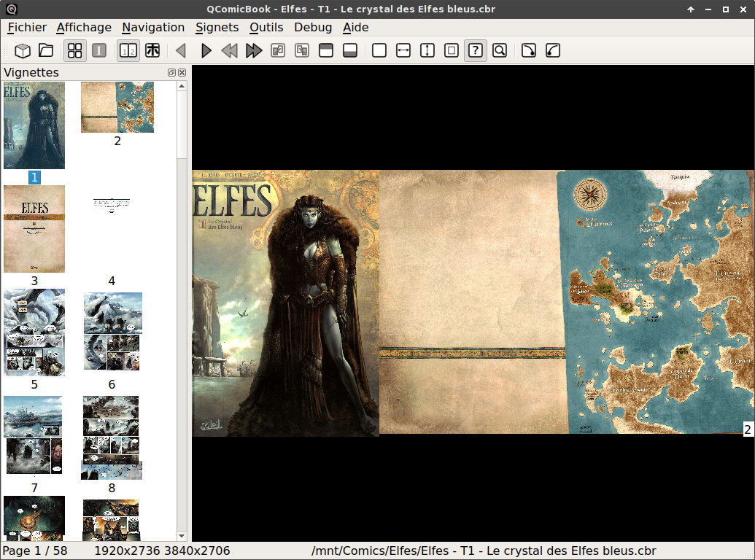Click the ELFES cover page in viewer
Screen dimensions: 755x560
(x=285, y=303)
